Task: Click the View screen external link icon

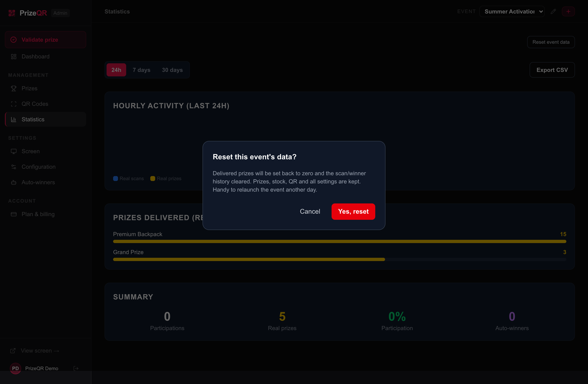Action: pyautogui.click(x=13, y=351)
